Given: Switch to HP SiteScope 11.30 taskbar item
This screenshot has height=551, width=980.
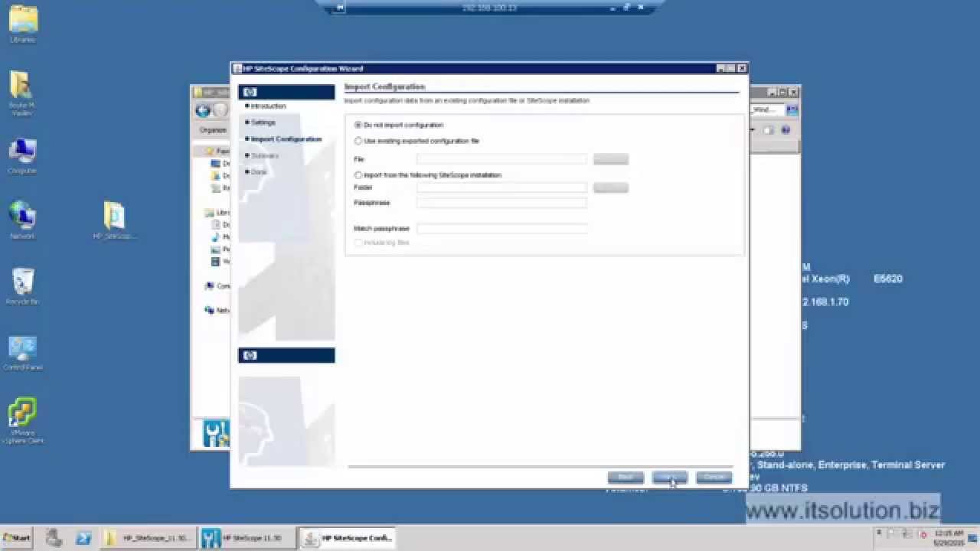Looking at the screenshot, I should point(247,538).
